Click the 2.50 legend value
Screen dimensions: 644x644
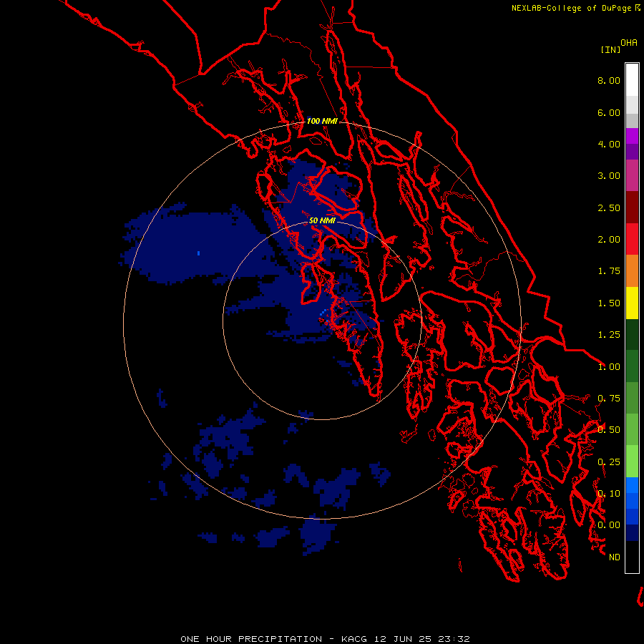609,208
